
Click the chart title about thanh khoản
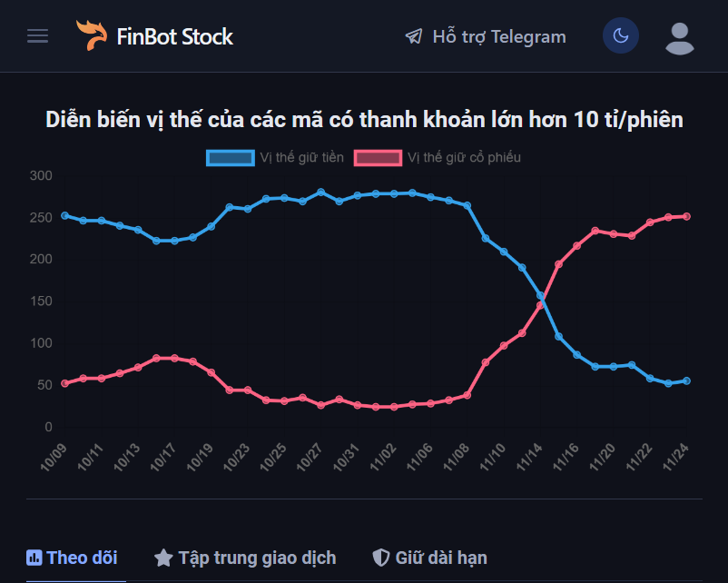[364, 118]
